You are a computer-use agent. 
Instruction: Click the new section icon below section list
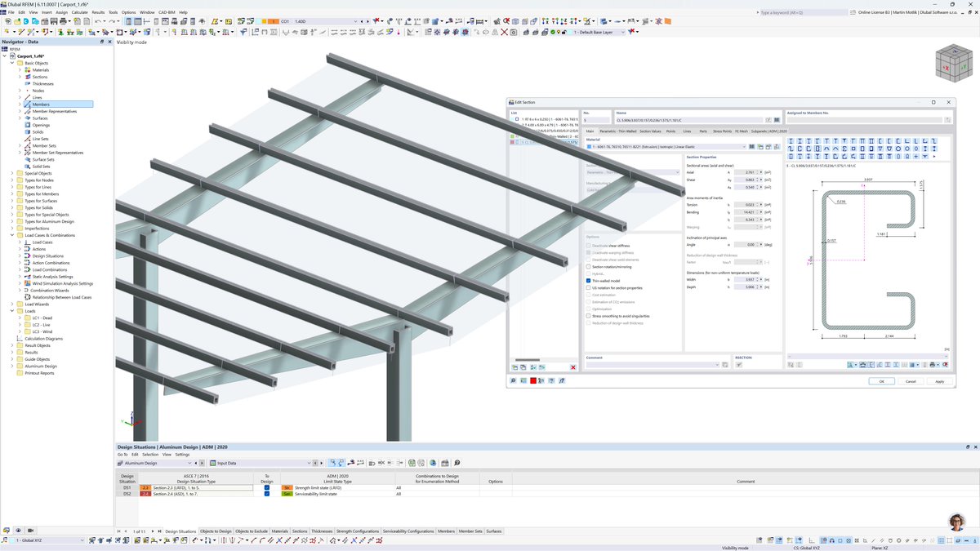(514, 367)
